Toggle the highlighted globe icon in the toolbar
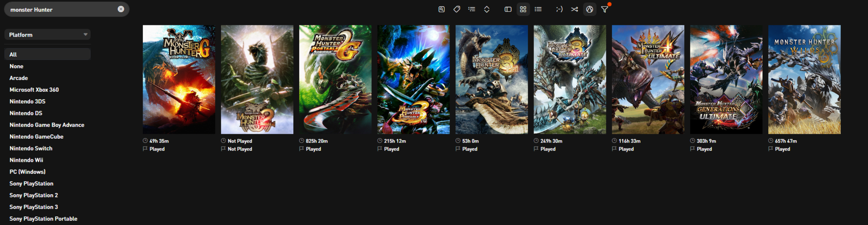Image resolution: width=868 pixels, height=225 pixels. click(589, 9)
